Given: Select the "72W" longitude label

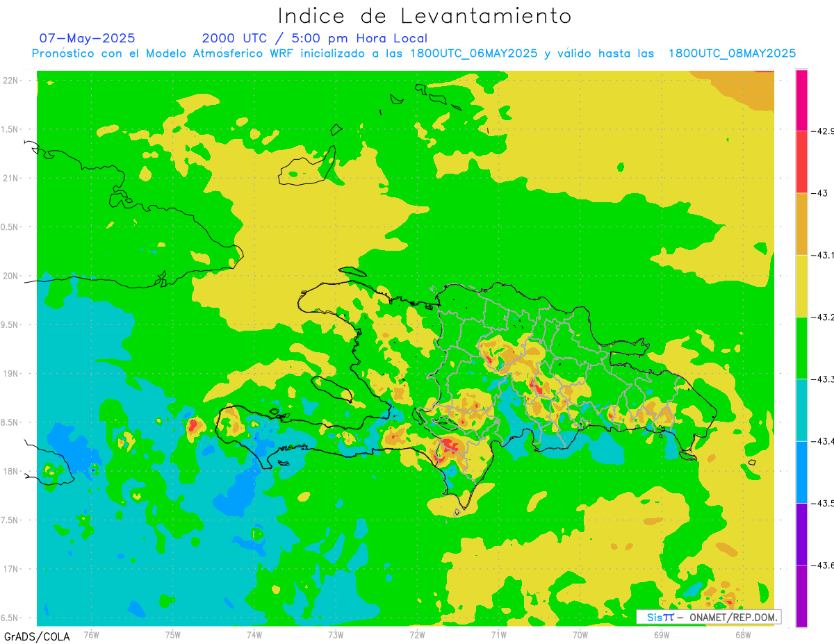Looking at the screenshot, I should (x=417, y=634).
